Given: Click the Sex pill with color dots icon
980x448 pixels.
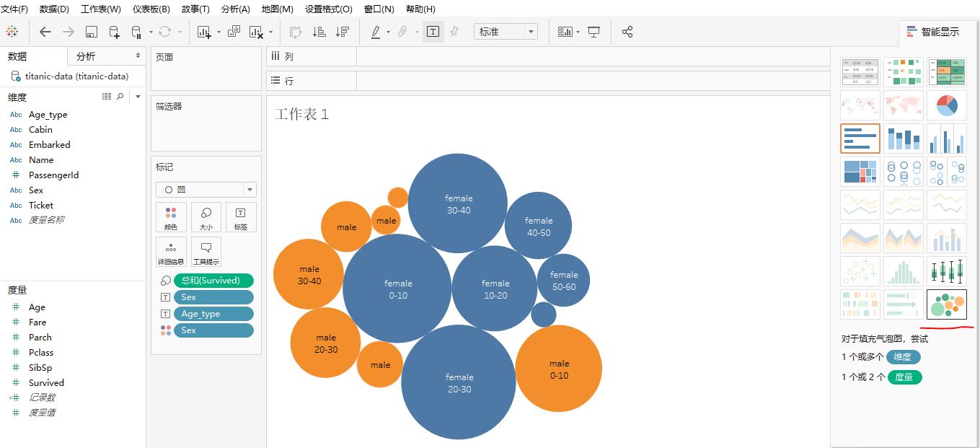Looking at the screenshot, I should [x=213, y=330].
